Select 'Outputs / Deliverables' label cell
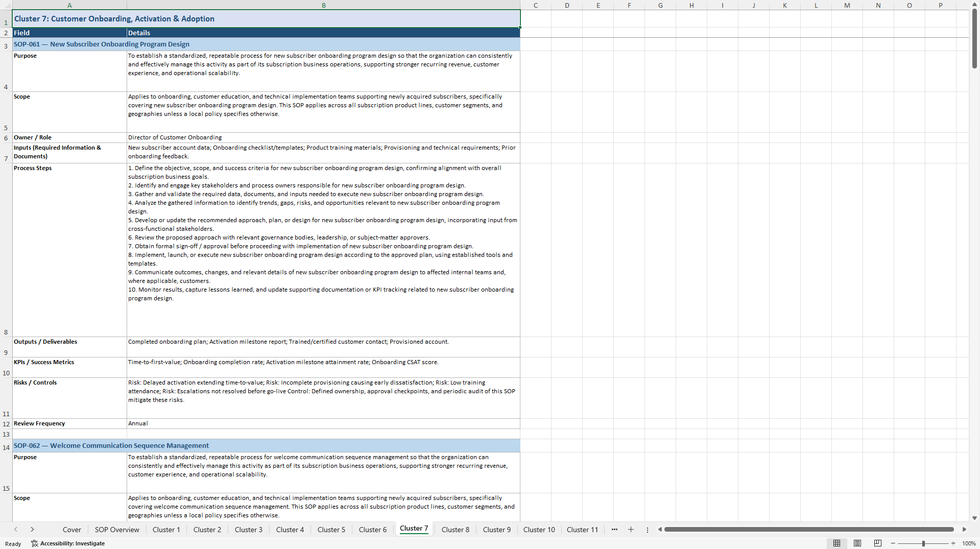The height and width of the screenshot is (549, 980). tap(69, 347)
